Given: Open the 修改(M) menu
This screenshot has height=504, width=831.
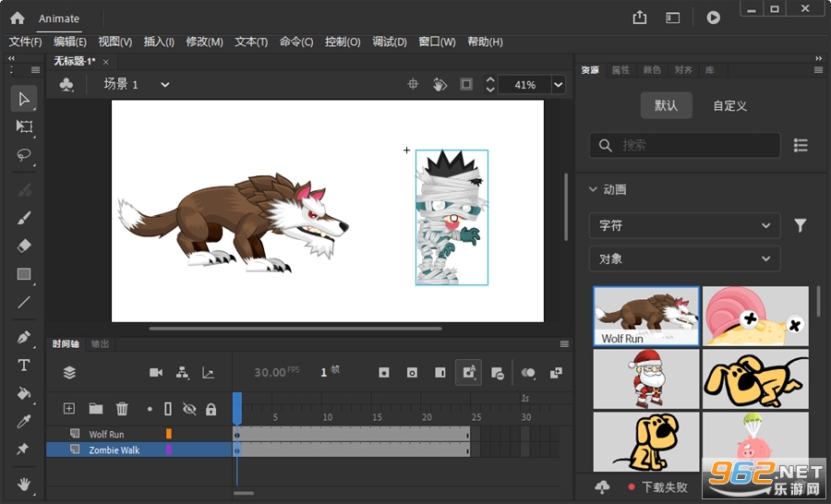Looking at the screenshot, I should (x=205, y=42).
